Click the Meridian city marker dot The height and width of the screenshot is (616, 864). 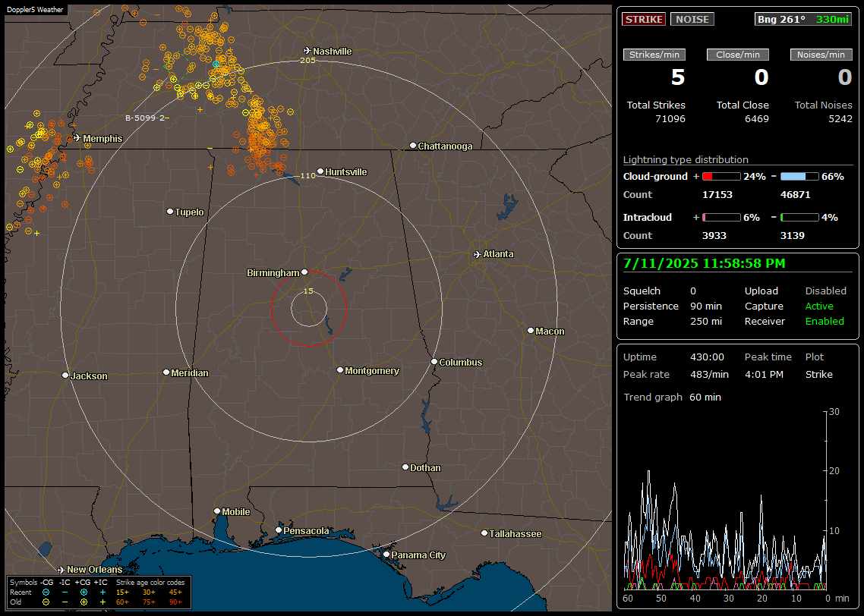pos(166,372)
